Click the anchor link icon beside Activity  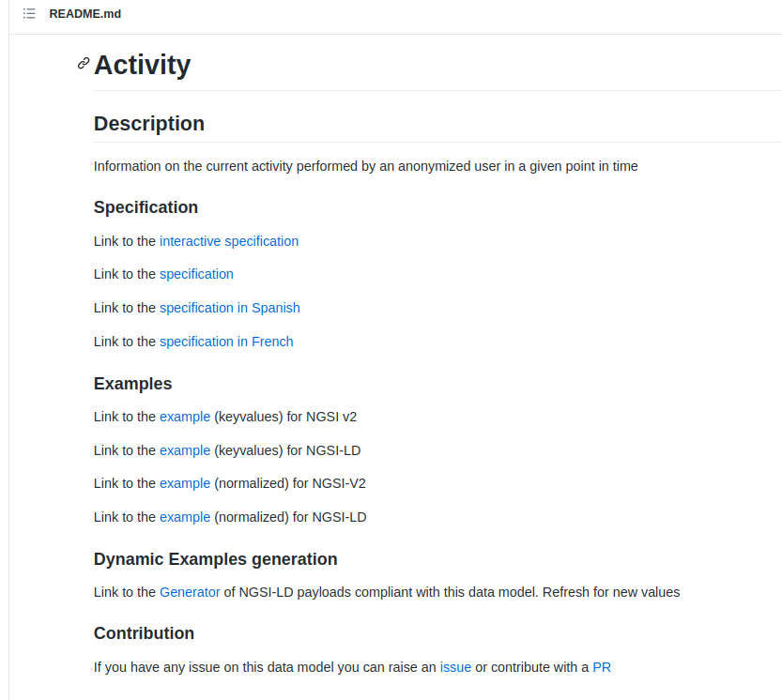click(x=84, y=64)
